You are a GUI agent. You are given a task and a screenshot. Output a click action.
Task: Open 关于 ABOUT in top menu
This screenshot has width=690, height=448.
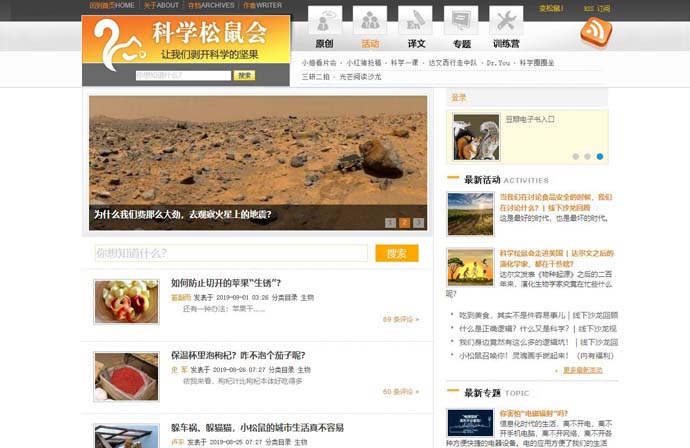161,6
